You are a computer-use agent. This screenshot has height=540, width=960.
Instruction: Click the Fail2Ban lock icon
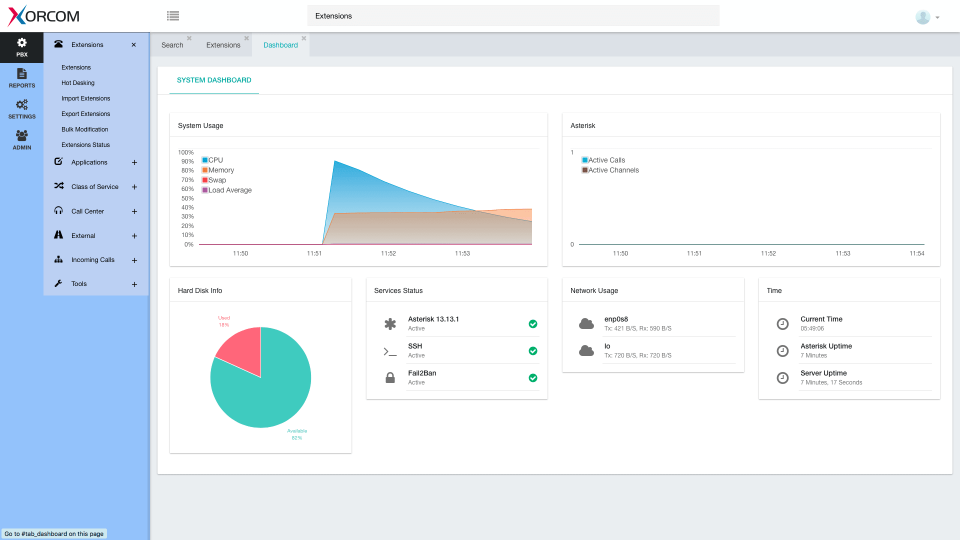pyautogui.click(x=390, y=378)
